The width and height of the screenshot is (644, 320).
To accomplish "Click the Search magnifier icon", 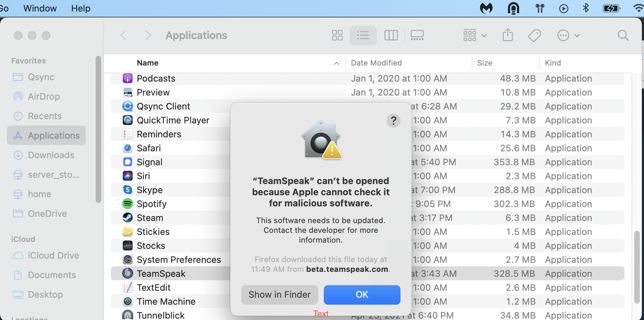I will (623, 35).
